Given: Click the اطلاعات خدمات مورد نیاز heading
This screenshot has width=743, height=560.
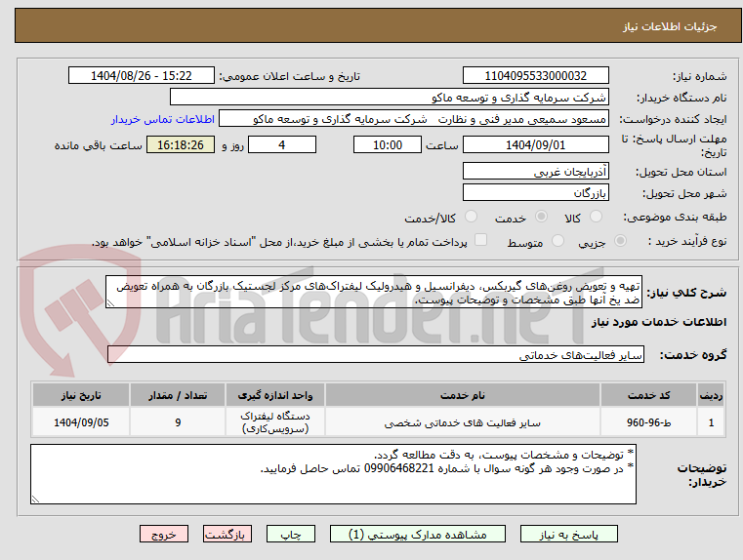Looking at the screenshot, I should coord(659,322).
